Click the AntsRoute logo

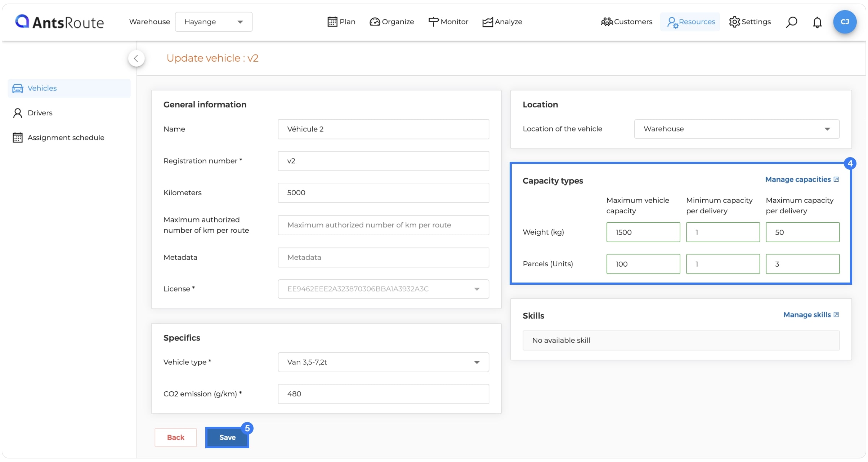click(x=59, y=22)
